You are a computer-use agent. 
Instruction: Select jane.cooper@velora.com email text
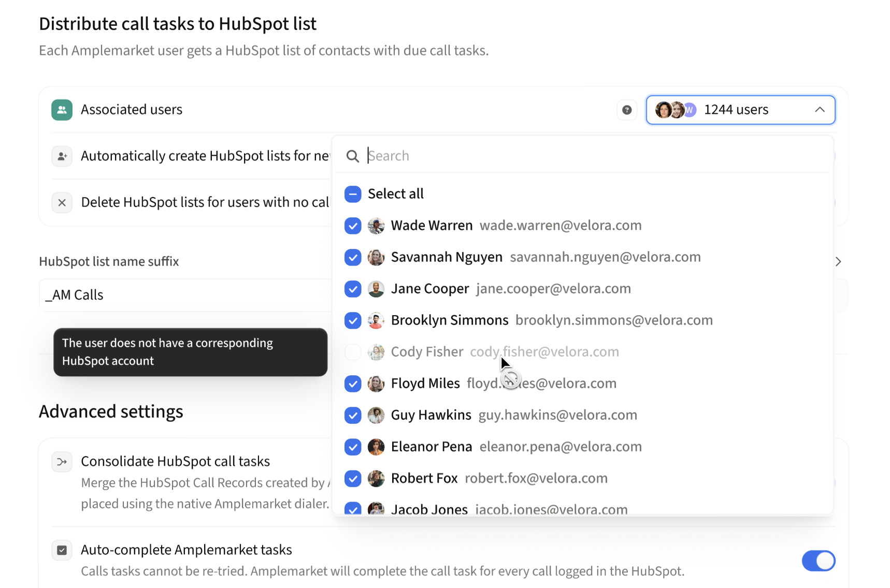(x=553, y=289)
